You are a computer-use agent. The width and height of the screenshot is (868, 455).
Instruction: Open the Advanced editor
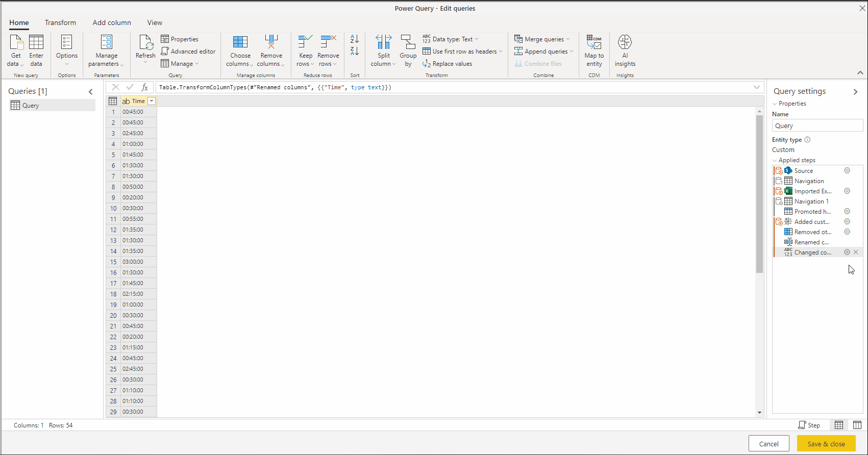(x=188, y=52)
